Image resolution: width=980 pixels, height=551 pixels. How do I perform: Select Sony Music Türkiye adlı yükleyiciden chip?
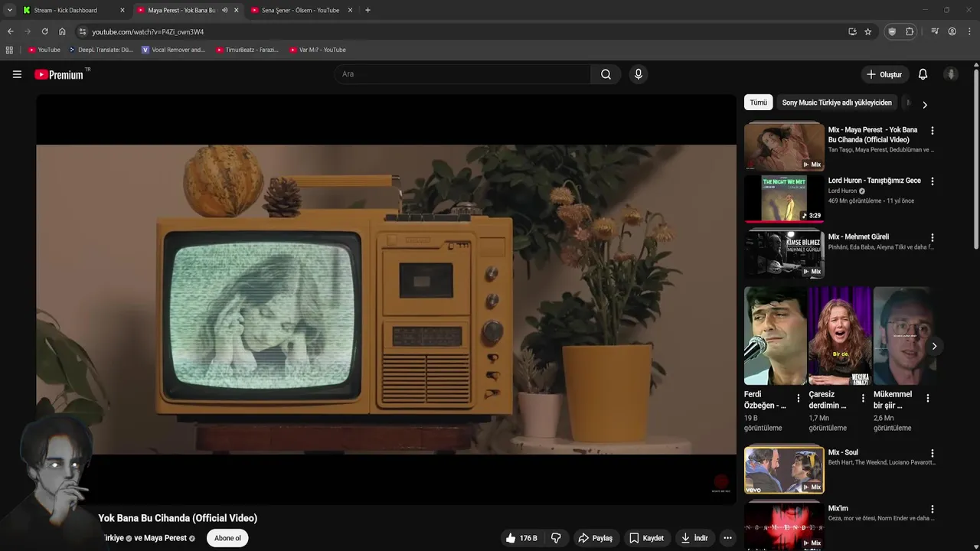pyautogui.click(x=837, y=103)
